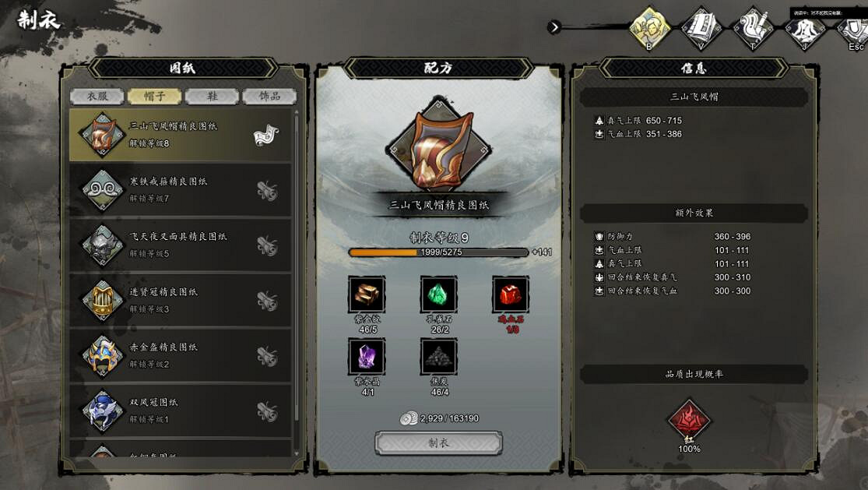Screen dimensions: 868x490
Task: Open the scroll and brush icon labeled T
Action: (x=753, y=28)
